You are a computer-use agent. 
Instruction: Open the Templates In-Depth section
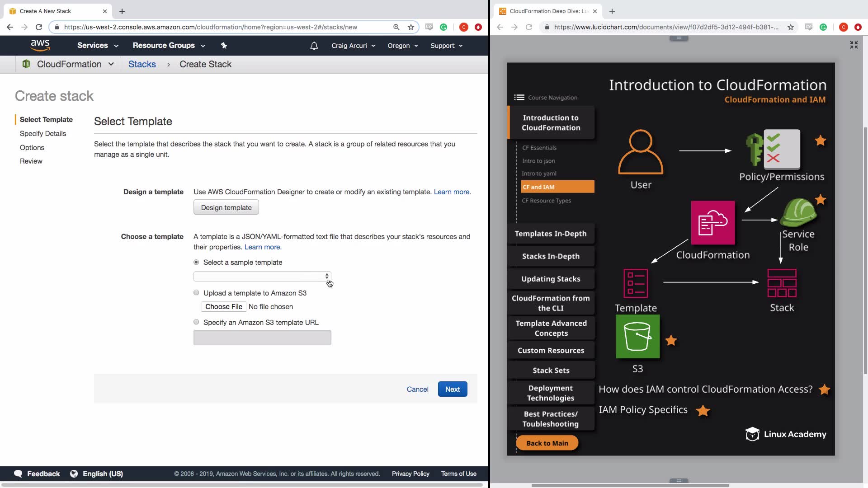[550, 234]
